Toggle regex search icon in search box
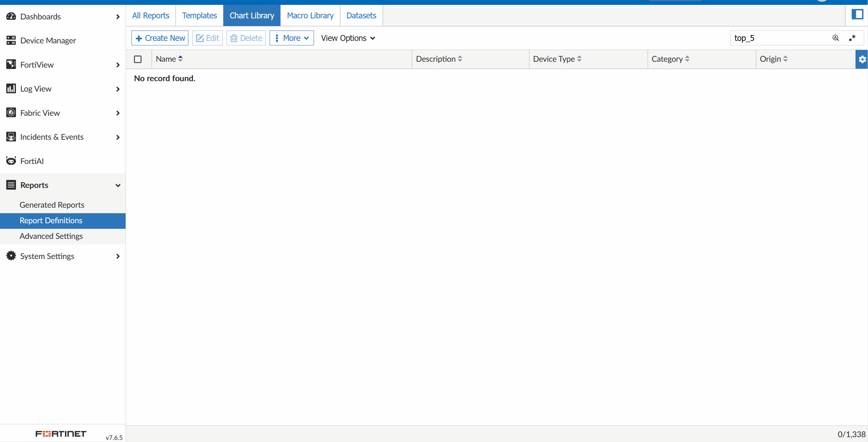Screen dimensions: 868x442 [852, 38]
